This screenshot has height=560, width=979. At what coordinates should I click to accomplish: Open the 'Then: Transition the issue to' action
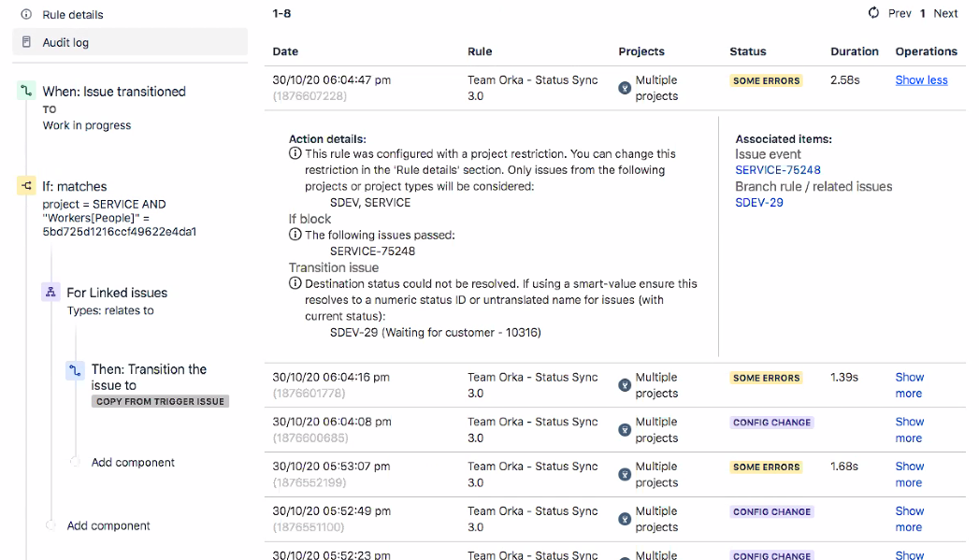click(149, 377)
